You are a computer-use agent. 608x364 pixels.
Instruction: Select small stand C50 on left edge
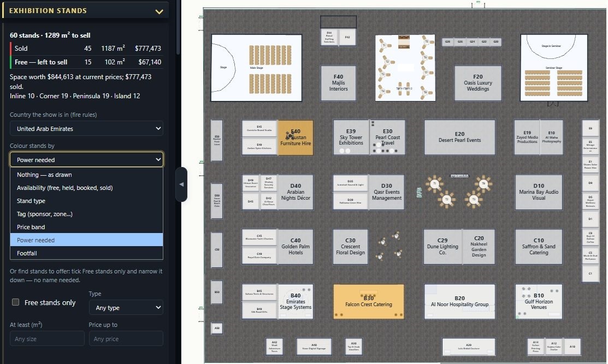pyautogui.click(x=217, y=249)
